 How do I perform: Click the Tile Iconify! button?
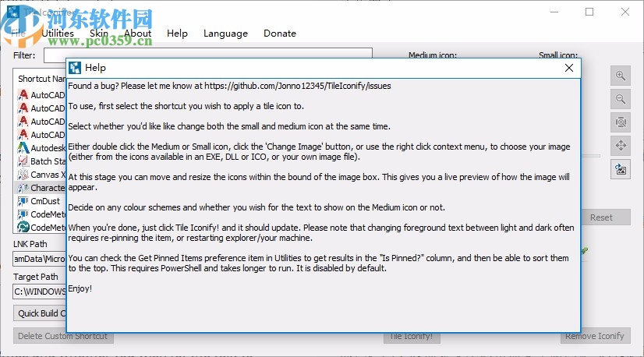click(412, 336)
